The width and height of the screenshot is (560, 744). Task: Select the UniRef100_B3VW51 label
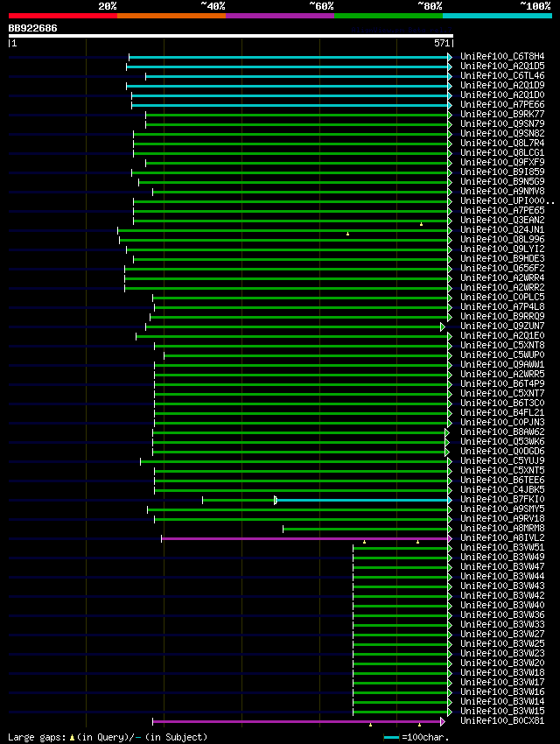click(502, 548)
